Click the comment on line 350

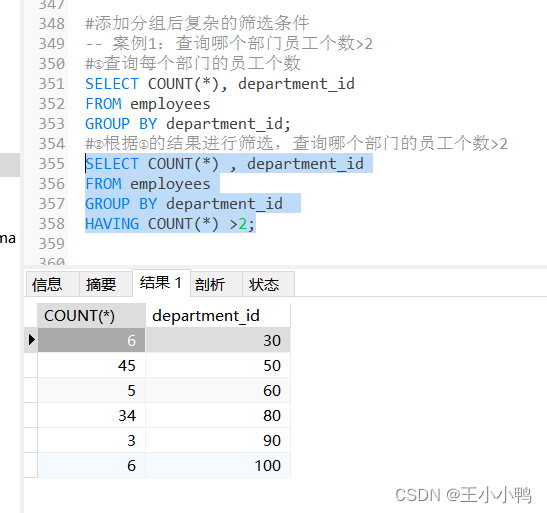193,63
